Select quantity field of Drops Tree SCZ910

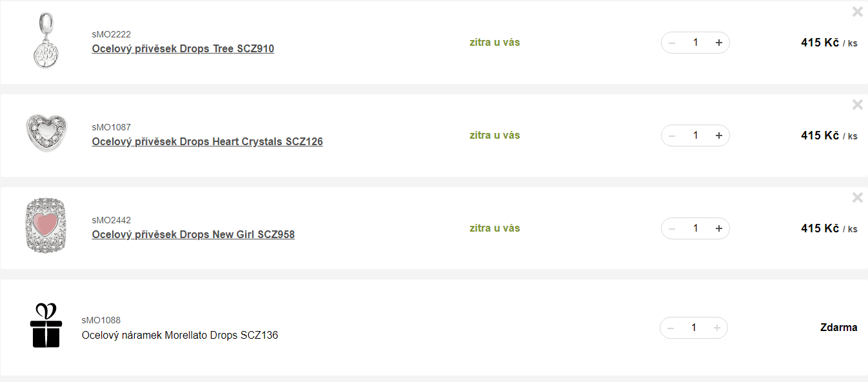tap(695, 43)
